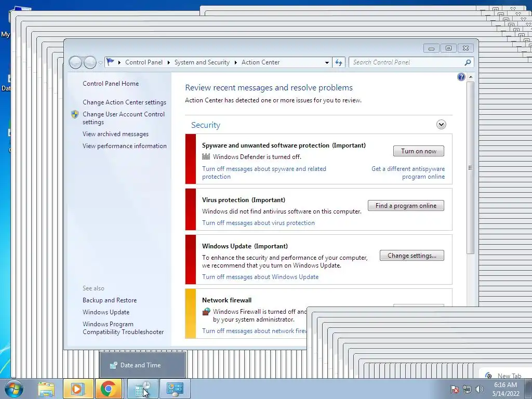Find an antivirus program online

point(406,206)
